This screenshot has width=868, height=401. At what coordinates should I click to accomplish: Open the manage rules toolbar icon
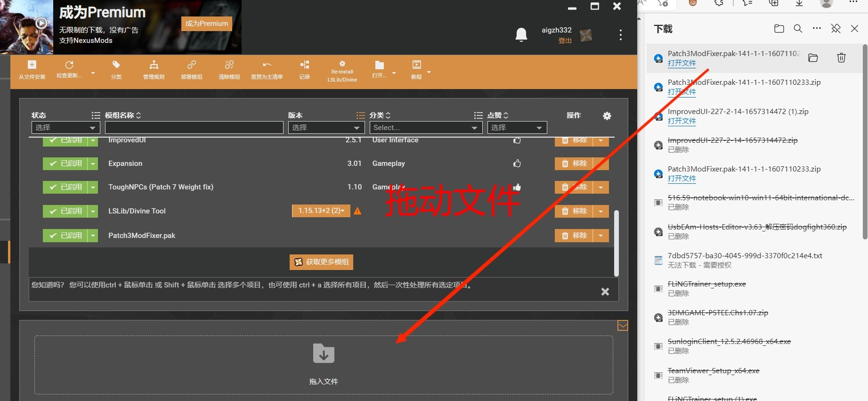(154, 65)
